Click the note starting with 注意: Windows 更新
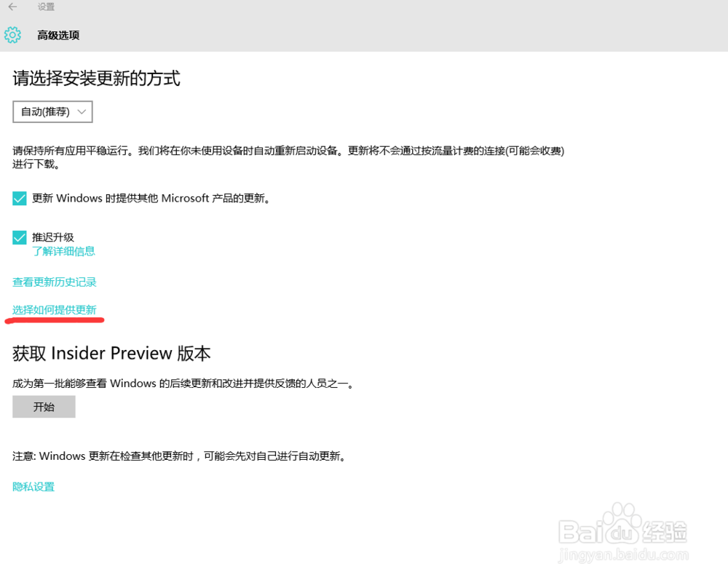The width and height of the screenshot is (728, 580). point(180,456)
